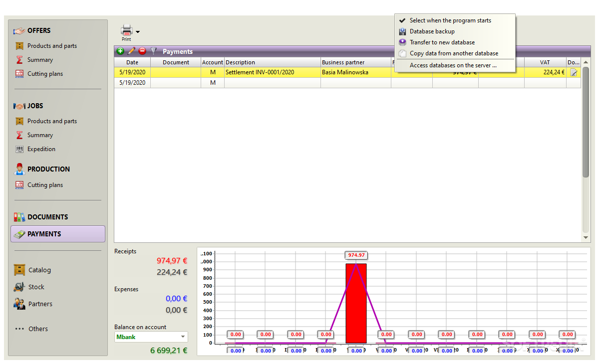Open Products and parts under OFFERS

click(52, 46)
